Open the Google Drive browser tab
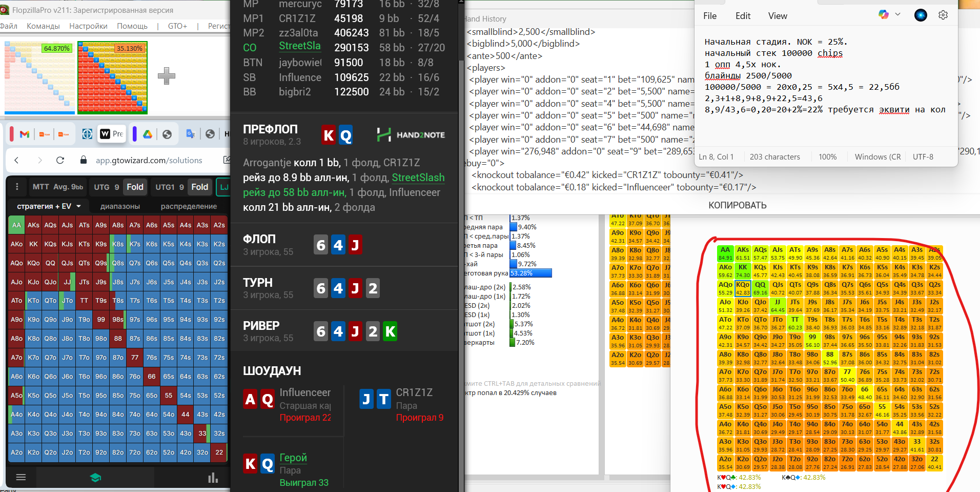This screenshot has width=980, height=492. (x=148, y=134)
